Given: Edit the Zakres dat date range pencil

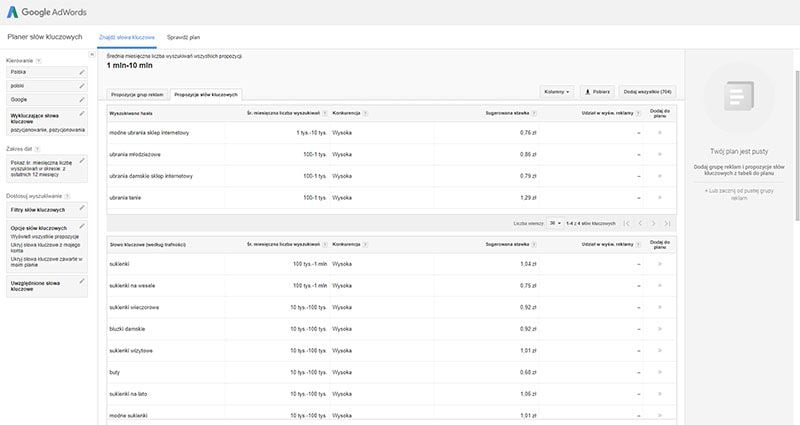Looking at the screenshot, I should 82,161.
